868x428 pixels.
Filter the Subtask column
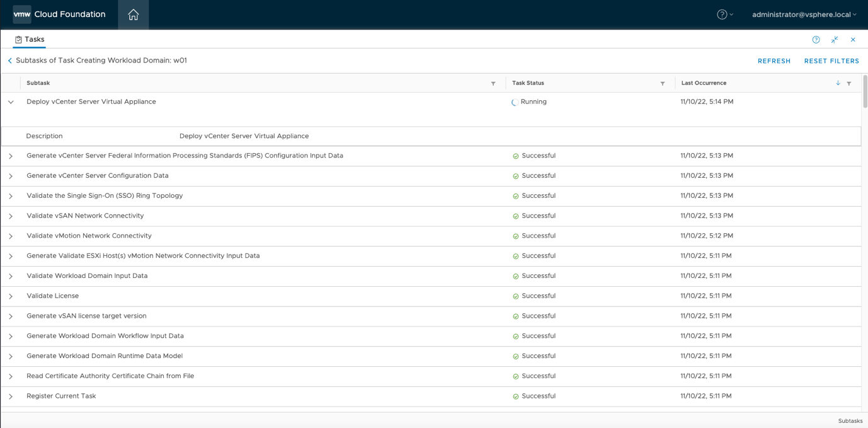[493, 83]
